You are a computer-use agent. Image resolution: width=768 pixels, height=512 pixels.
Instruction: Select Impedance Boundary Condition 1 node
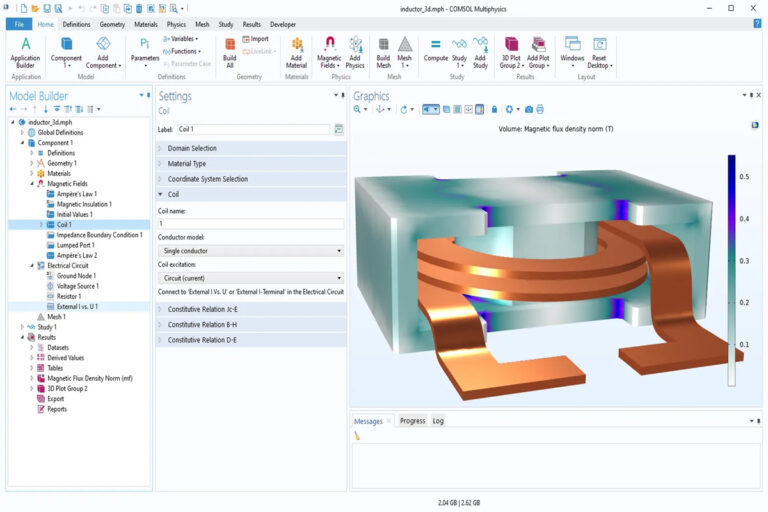point(99,235)
